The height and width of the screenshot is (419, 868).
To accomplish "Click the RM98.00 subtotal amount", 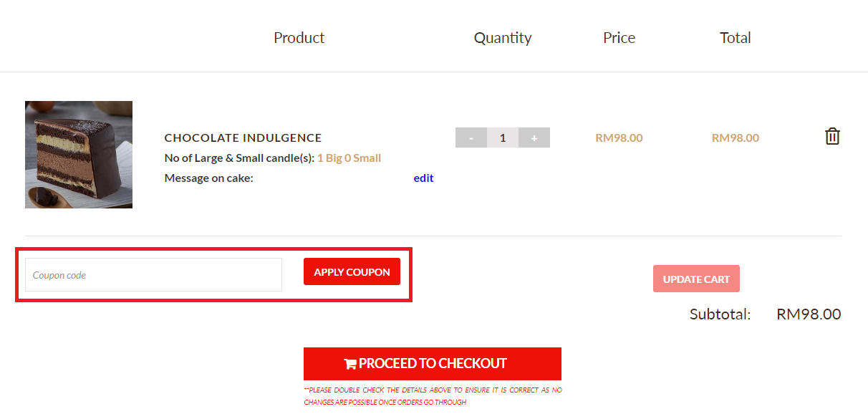I will [809, 314].
